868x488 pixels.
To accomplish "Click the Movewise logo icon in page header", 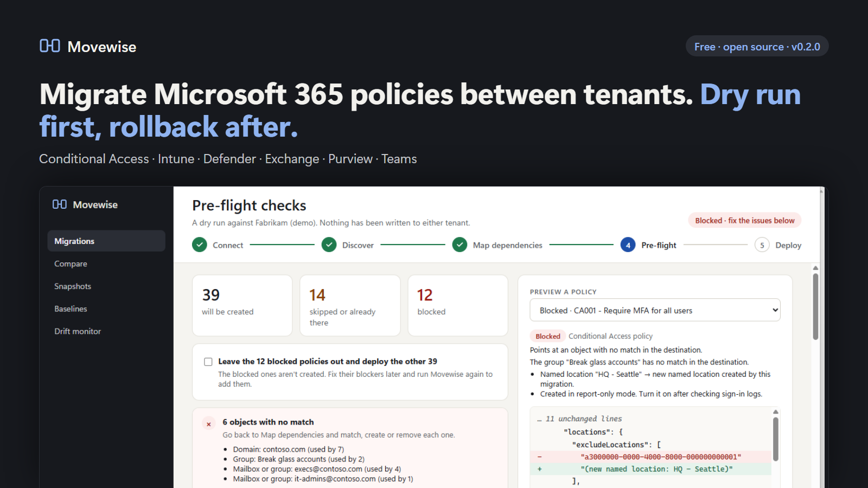I will 50,46.
